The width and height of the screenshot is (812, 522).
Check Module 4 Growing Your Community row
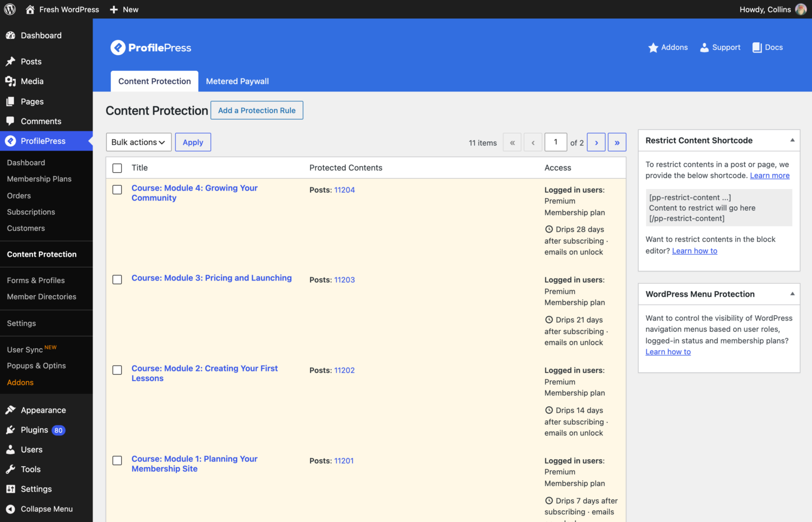(x=117, y=190)
